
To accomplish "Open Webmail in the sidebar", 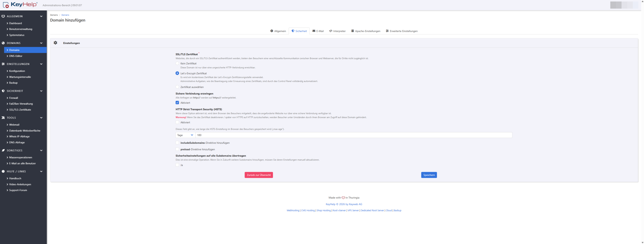I will point(14,125).
